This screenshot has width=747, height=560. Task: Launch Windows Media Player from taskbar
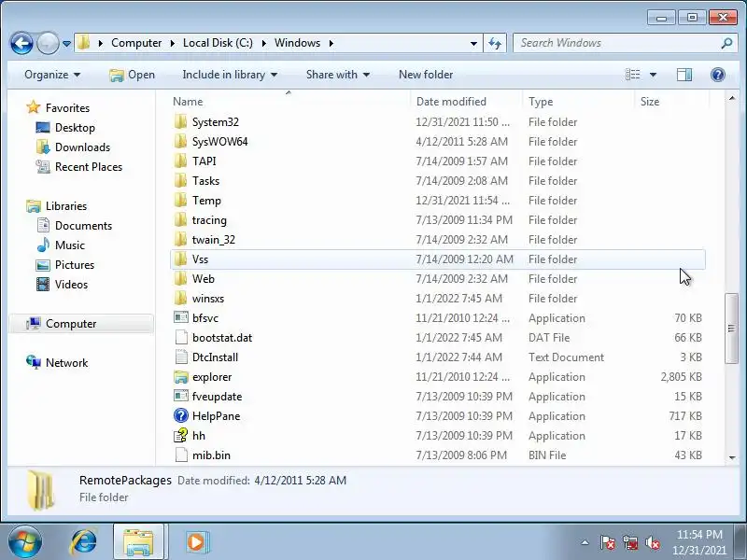pyautogui.click(x=196, y=542)
